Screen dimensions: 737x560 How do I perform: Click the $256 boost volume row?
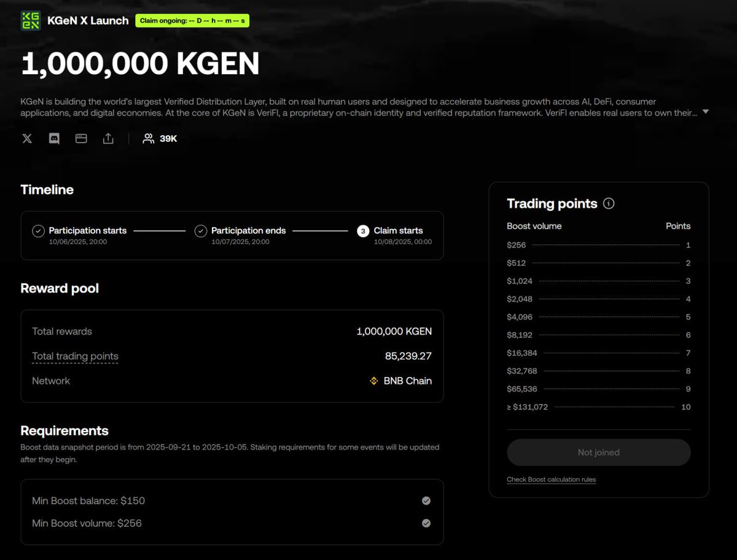tap(599, 245)
